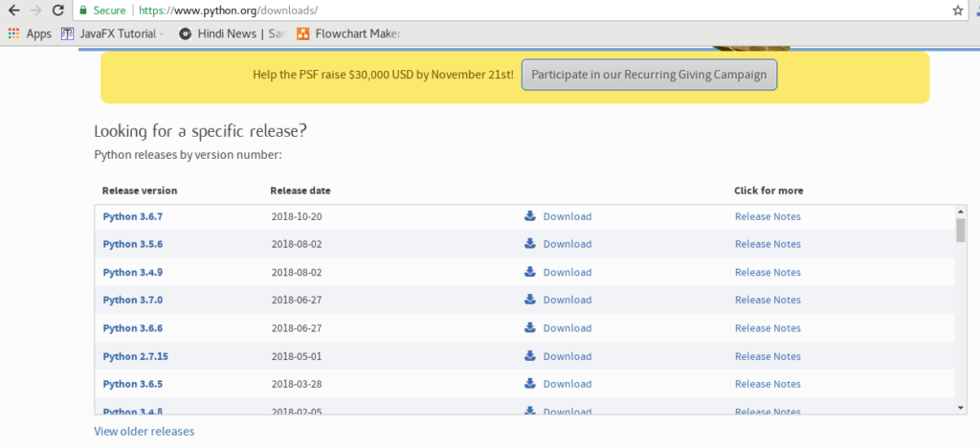Click Download text link for Python 3.6.7
Image resolution: width=980 pixels, height=448 pixels.
[567, 216]
